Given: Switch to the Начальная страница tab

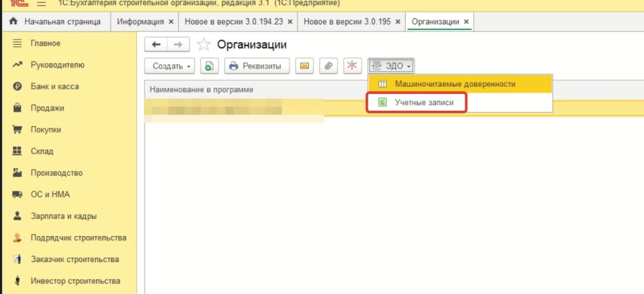Looking at the screenshot, I should pyautogui.click(x=56, y=21).
